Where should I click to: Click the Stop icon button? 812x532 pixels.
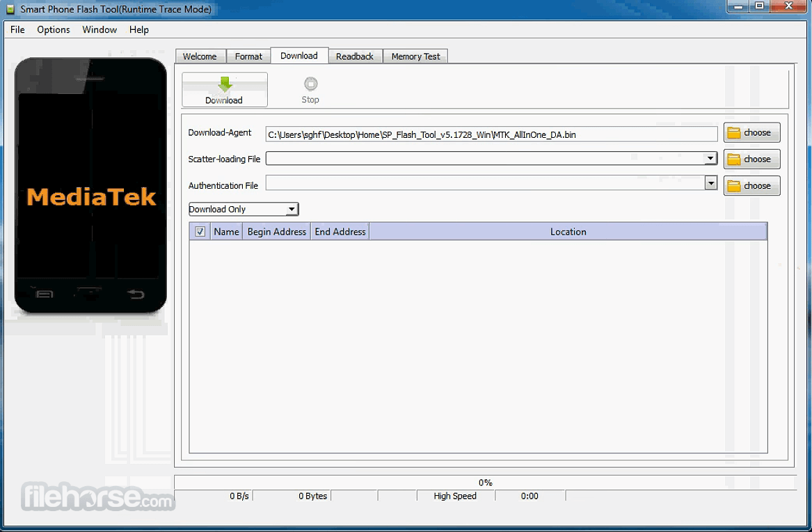point(310,84)
